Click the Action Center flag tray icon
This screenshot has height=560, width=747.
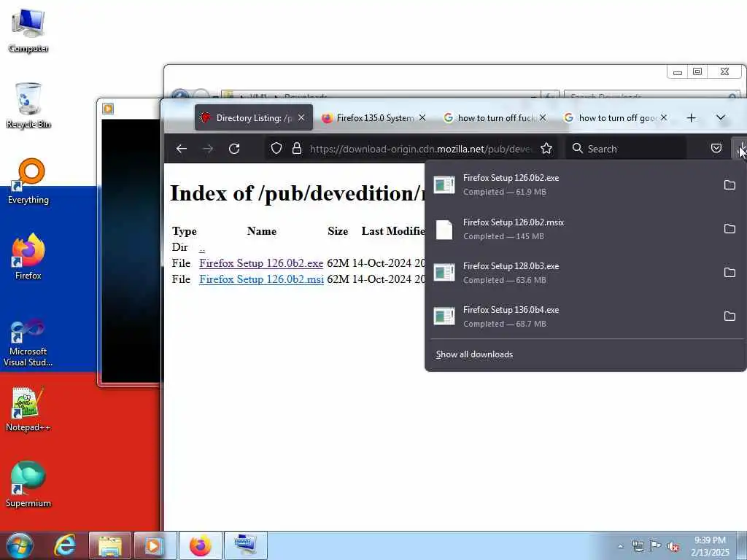click(x=656, y=546)
